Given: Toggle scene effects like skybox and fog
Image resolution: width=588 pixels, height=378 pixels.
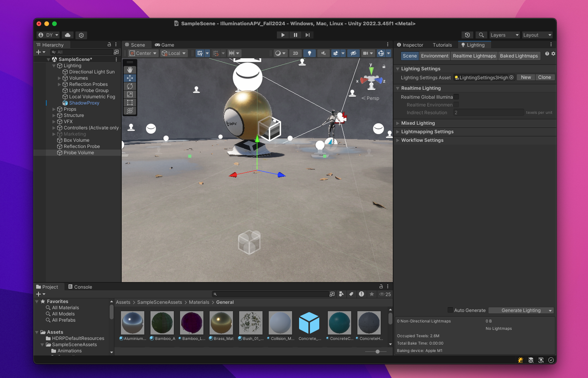Looking at the screenshot, I should [335, 53].
